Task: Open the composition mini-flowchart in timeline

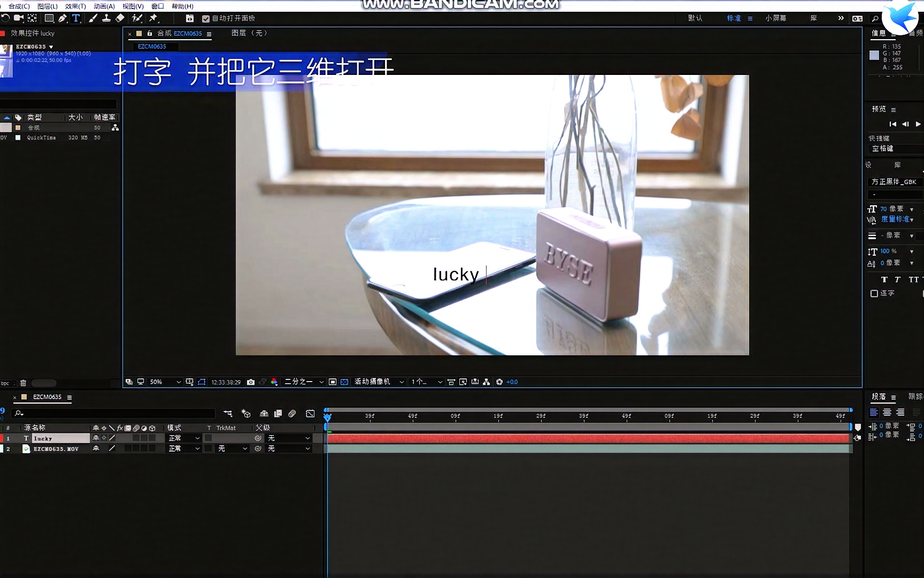Action: [x=228, y=414]
